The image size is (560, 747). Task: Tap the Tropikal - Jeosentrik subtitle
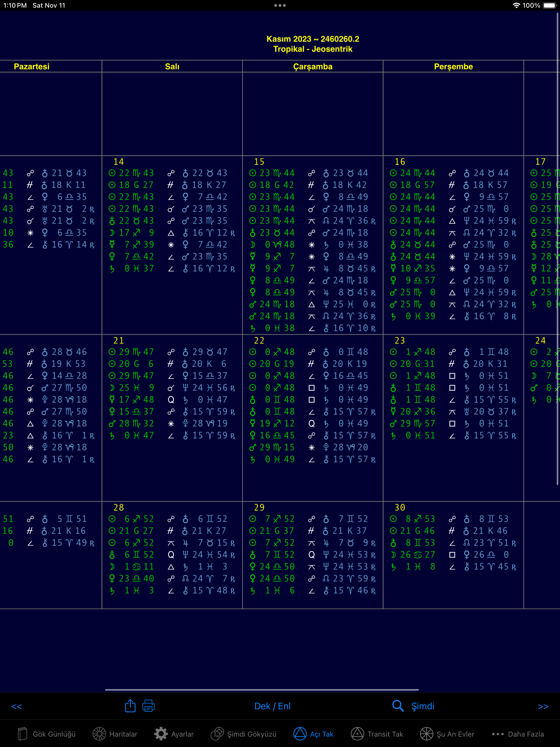click(313, 49)
